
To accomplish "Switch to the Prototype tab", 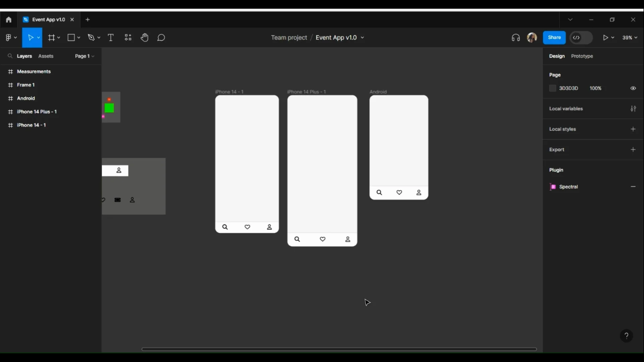I will pyautogui.click(x=582, y=56).
